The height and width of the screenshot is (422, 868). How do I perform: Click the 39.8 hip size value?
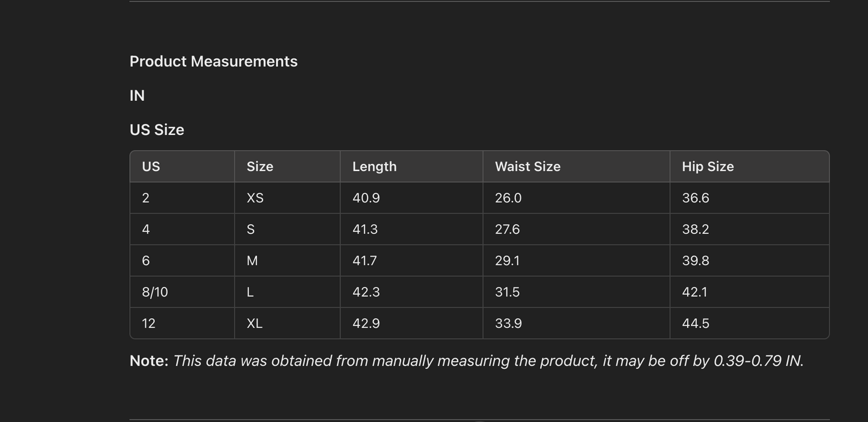(x=696, y=261)
